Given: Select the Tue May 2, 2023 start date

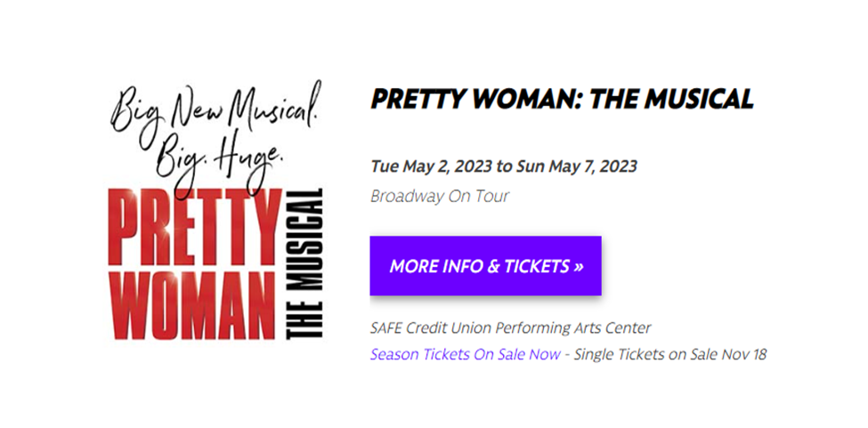Looking at the screenshot, I should 431,166.
